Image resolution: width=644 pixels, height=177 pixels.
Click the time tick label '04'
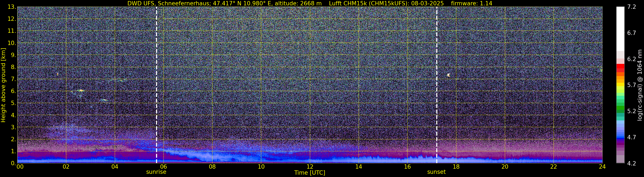coord(115,167)
